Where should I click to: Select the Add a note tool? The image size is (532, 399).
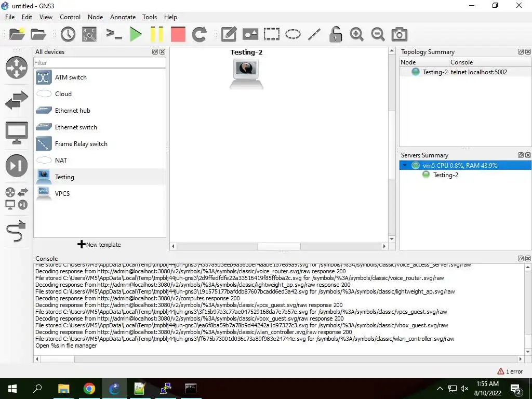pos(229,34)
